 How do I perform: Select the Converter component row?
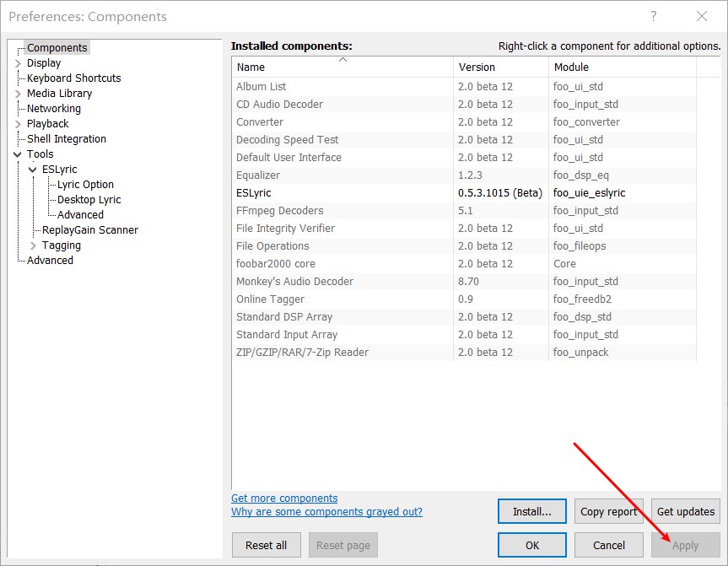(464, 121)
